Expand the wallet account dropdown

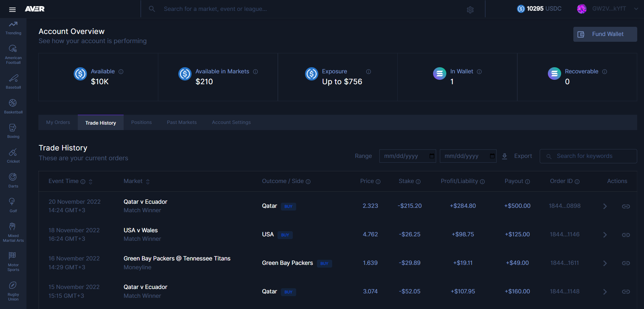point(636,9)
